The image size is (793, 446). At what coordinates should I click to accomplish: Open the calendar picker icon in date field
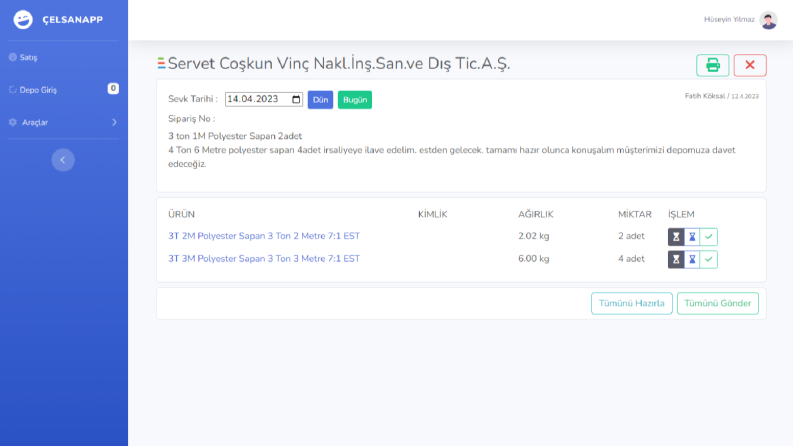click(x=296, y=99)
